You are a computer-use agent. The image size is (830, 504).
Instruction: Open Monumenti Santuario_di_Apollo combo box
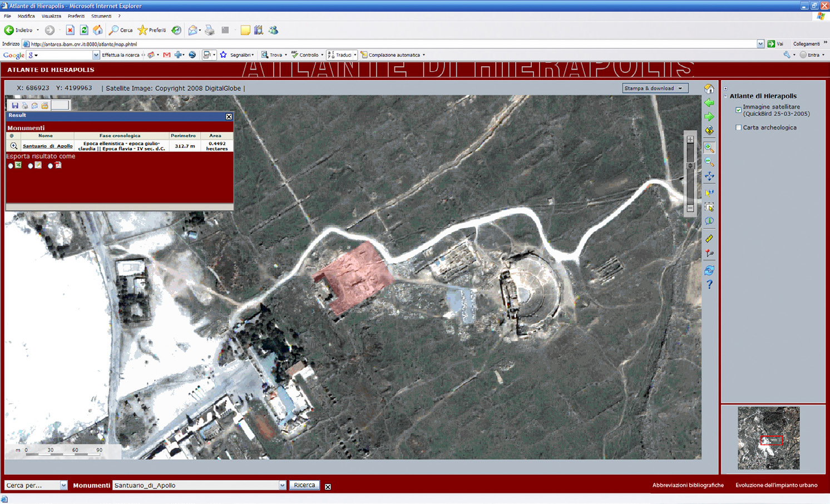[199, 486]
